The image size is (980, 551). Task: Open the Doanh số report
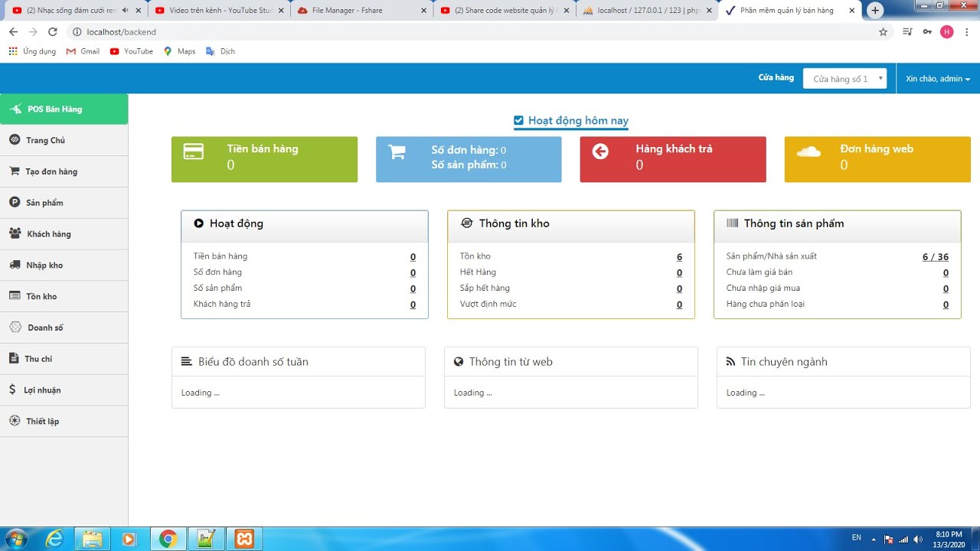point(46,327)
